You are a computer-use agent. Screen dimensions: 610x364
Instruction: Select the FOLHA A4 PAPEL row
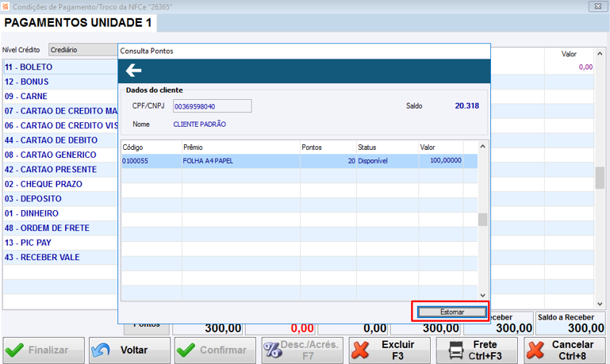pyautogui.click(x=299, y=161)
